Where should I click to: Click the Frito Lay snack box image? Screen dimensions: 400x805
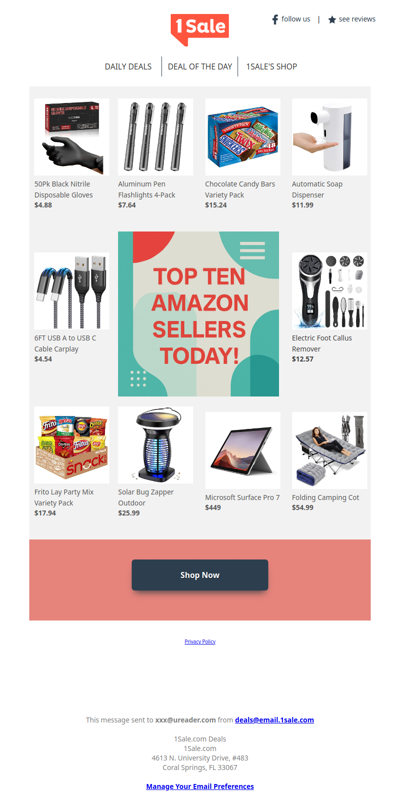pyautogui.click(x=71, y=445)
